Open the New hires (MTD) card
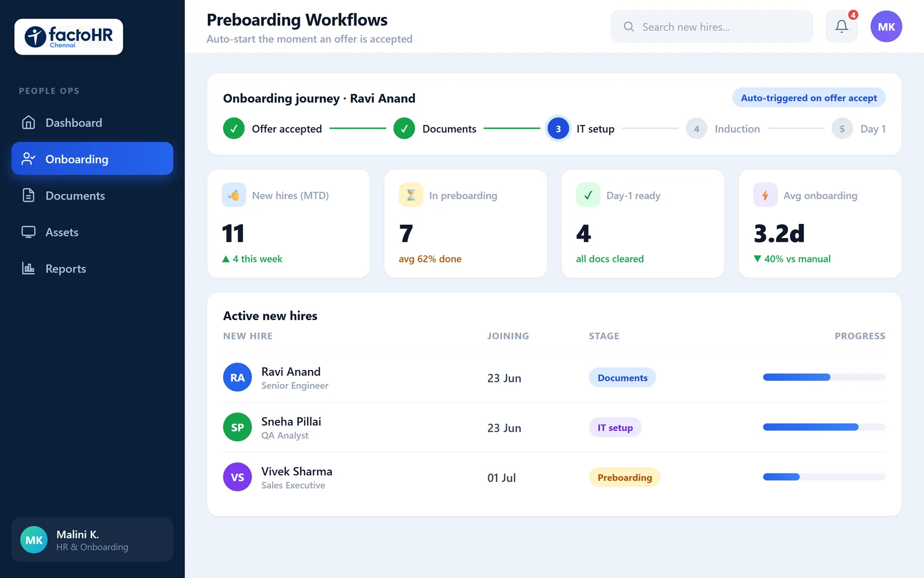The height and width of the screenshot is (578, 924). coord(289,223)
